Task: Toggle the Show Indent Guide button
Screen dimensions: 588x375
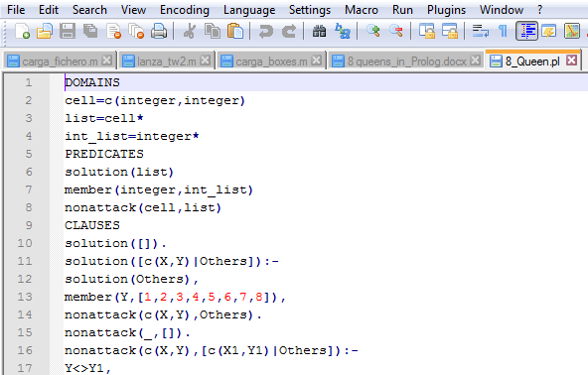Action: coord(526,31)
